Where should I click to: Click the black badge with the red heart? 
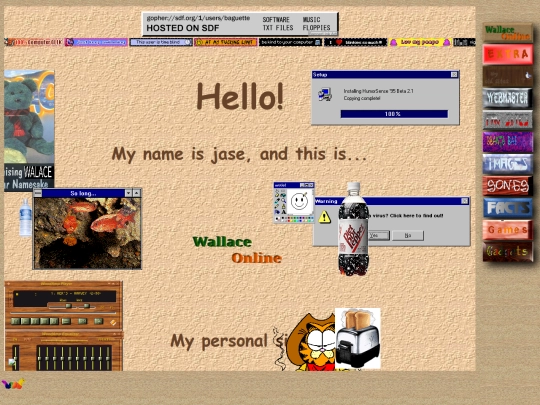(355, 42)
